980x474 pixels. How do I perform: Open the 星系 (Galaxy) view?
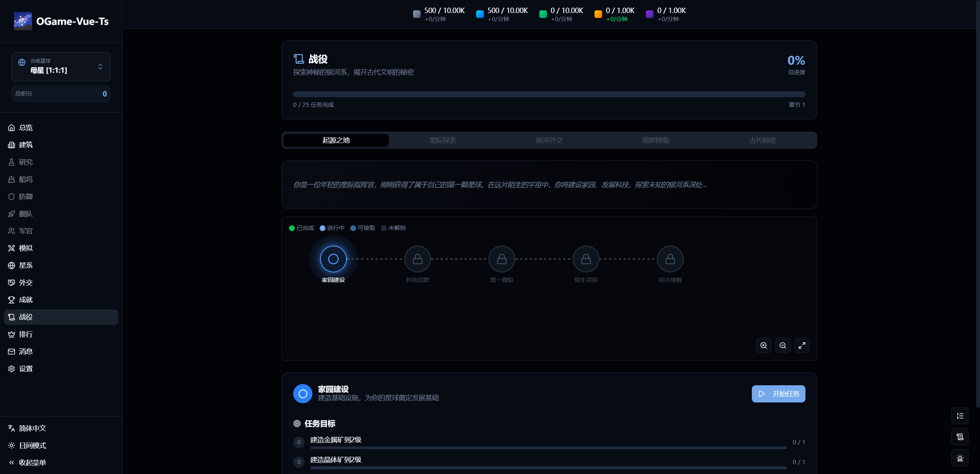pyautogui.click(x=26, y=265)
